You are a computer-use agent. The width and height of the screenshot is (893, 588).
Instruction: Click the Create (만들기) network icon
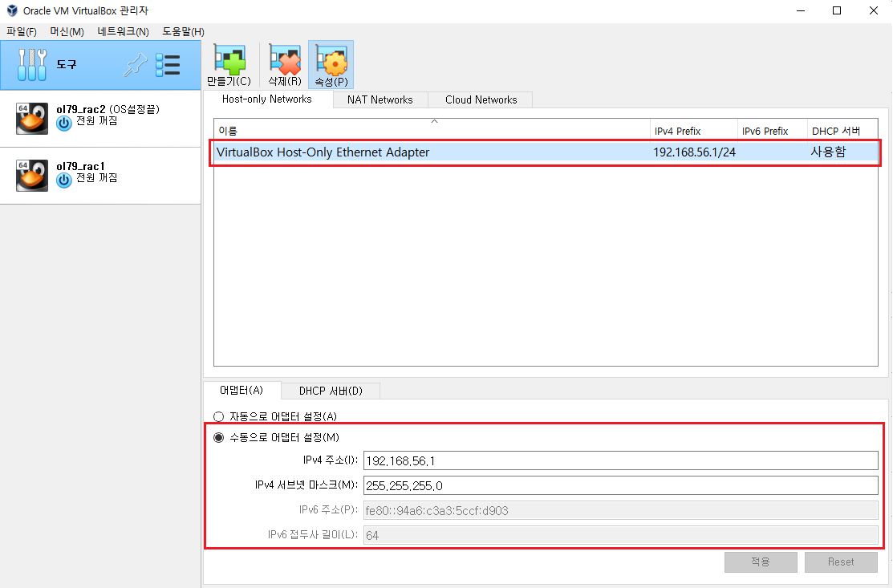(229, 60)
